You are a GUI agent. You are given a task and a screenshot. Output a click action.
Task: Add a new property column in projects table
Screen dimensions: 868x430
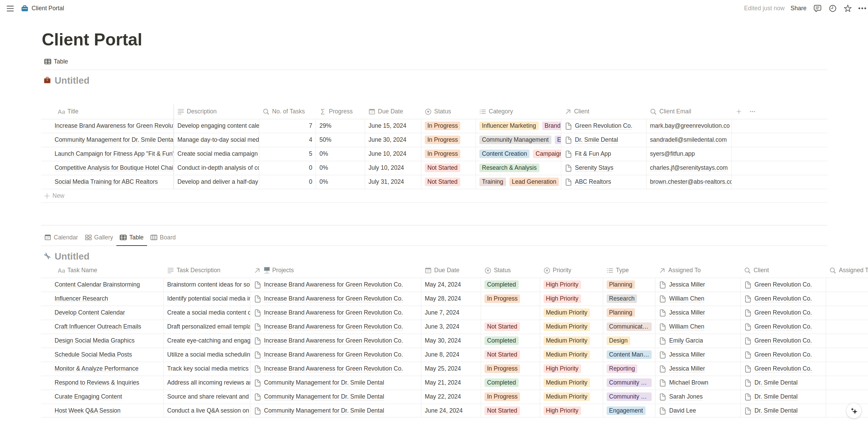click(739, 111)
